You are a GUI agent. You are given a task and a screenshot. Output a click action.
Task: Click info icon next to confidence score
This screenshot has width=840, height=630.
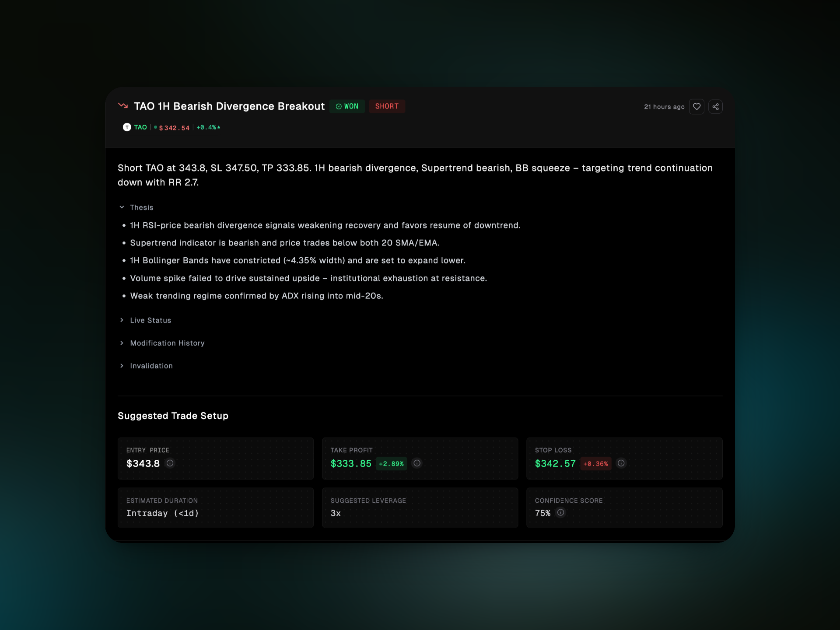click(560, 513)
